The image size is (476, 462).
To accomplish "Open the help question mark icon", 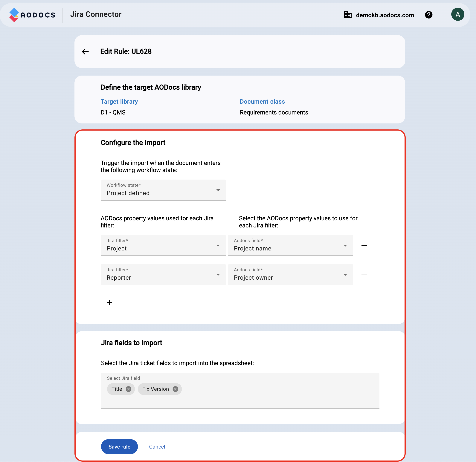I will click(428, 15).
